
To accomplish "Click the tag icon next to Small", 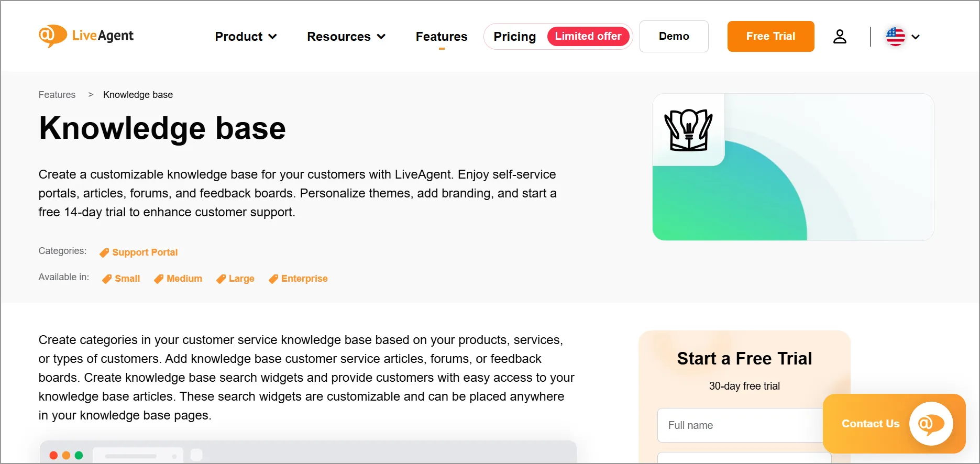I will pyautogui.click(x=107, y=279).
